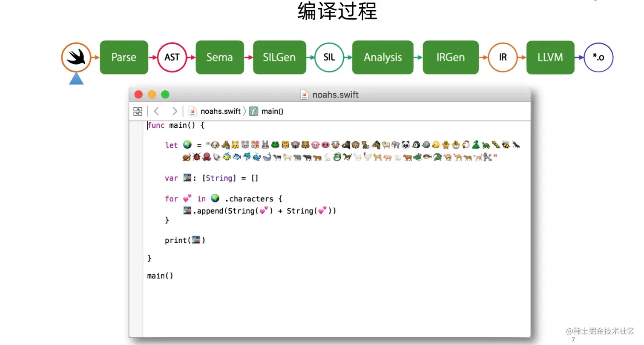Click the '.characters' property text
Image resolution: width=644 pixels, height=345 pixels.
[x=249, y=198]
